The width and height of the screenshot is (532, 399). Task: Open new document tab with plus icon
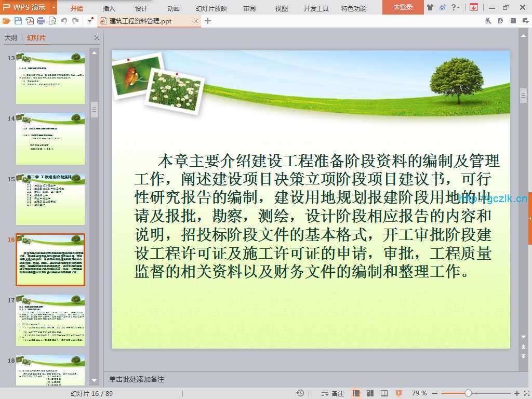(208, 21)
